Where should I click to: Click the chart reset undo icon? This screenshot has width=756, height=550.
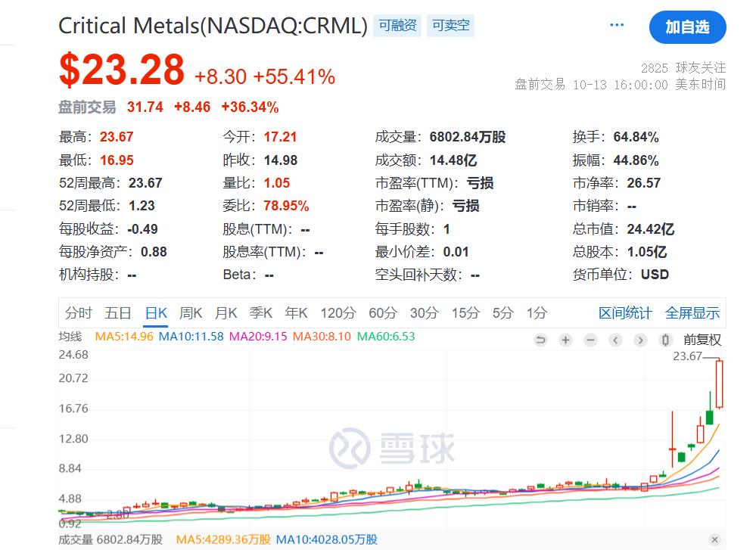(x=540, y=340)
